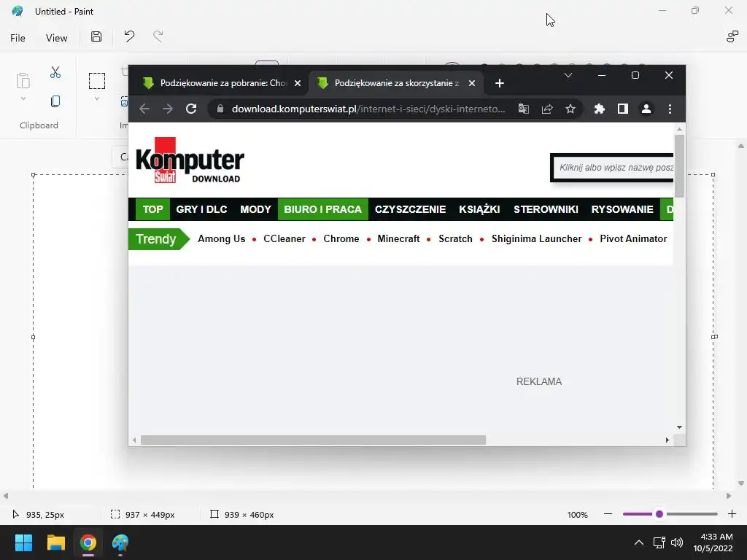The height and width of the screenshot is (560, 747).
Task: Click the volume speaker tray icon
Action: click(676, 542)
